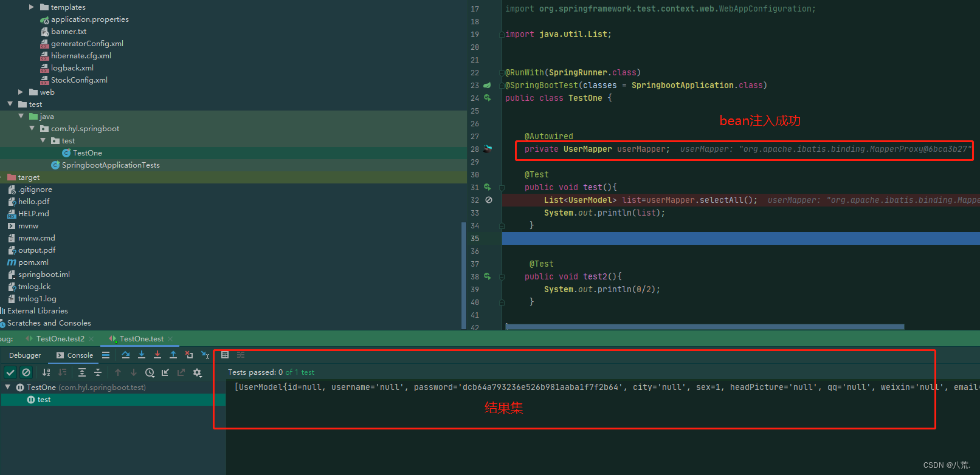Screen dimensions: 980x475
Task: Expand the web folder
Action: pos(21,92)
